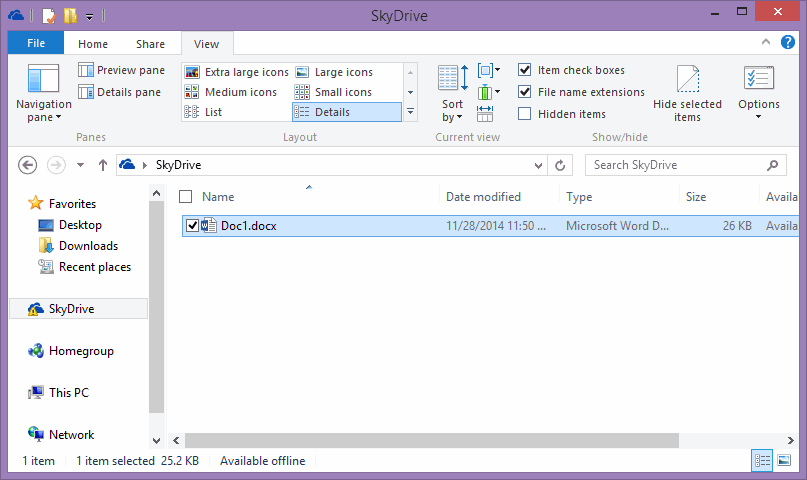Click the New folder quick access icon
807x480 pixels.
click(x=70, y=16)
